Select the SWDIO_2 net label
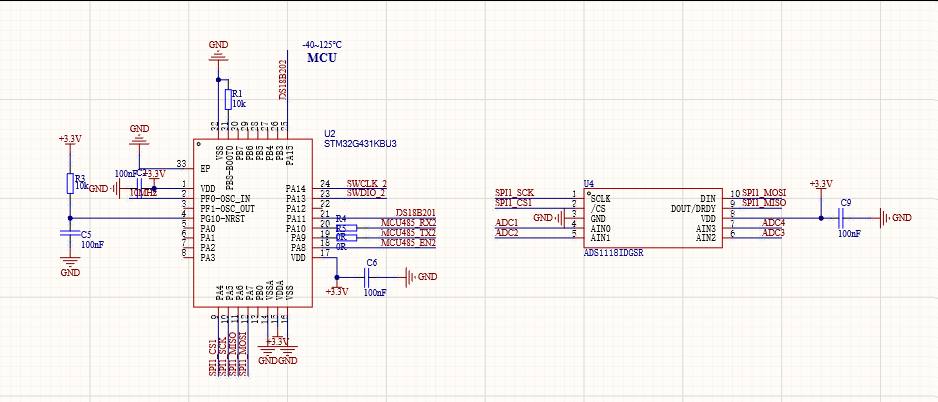 (367, 193)
